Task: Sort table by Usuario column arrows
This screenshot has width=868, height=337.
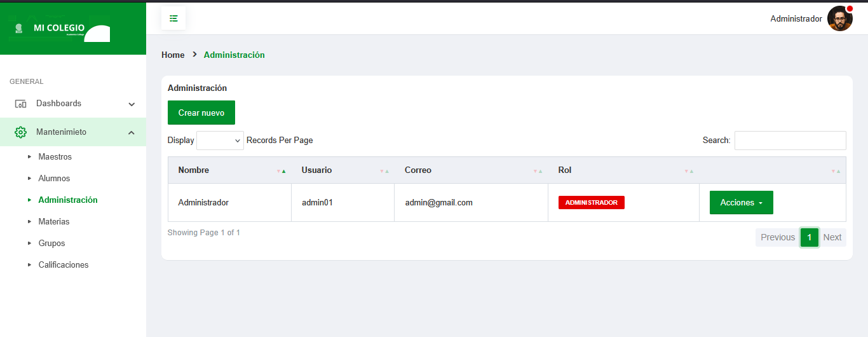Action: pos(384,171)
